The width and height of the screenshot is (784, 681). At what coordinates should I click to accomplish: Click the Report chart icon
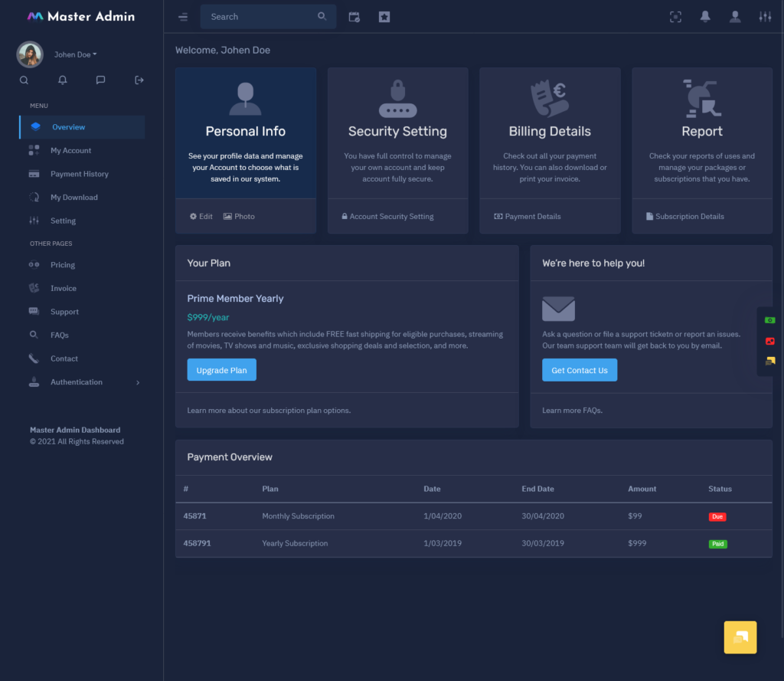pyautogui.click(x=702, y=98)
